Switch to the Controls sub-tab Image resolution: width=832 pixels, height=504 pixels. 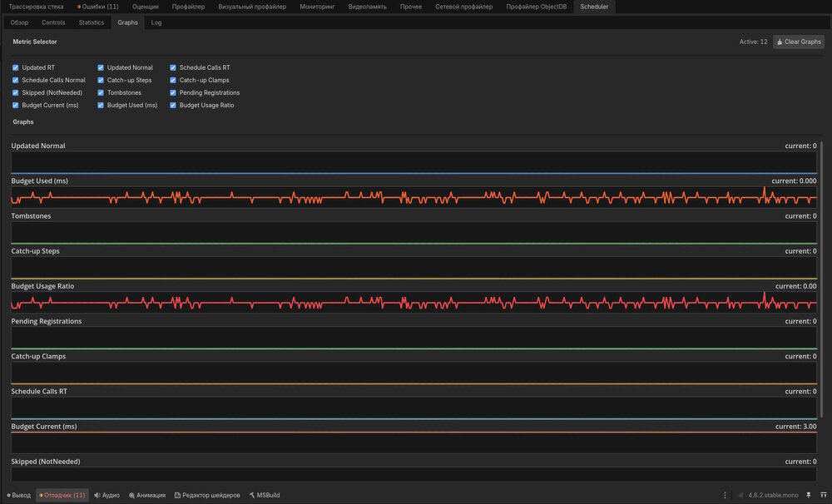tap(53, 22)
